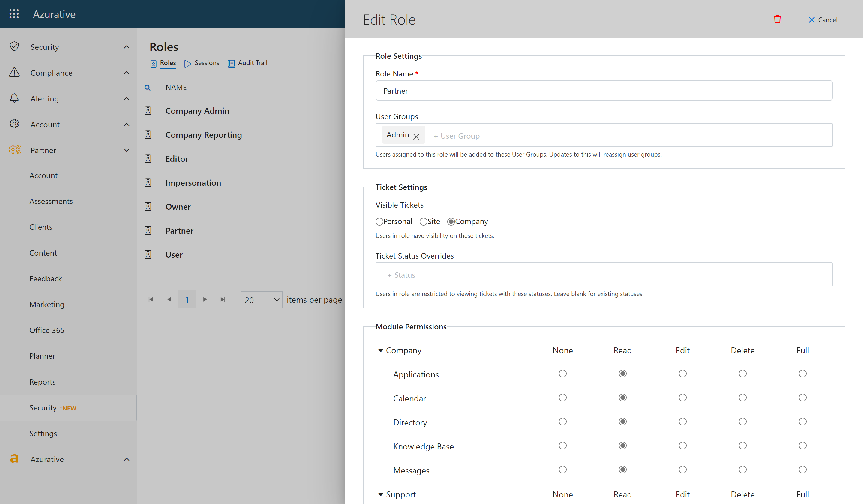Collapse the Partner section chevron
This screenshot has height=504, width=863.
[127, 150]
